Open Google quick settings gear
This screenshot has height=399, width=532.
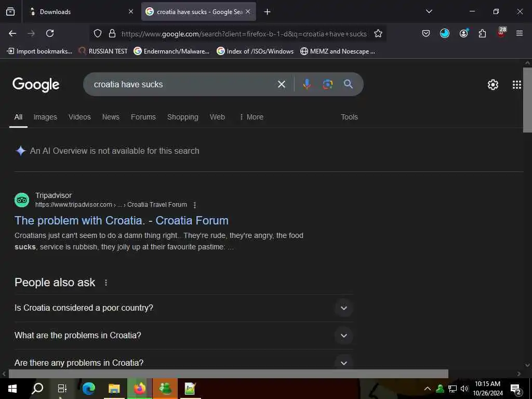493,85
